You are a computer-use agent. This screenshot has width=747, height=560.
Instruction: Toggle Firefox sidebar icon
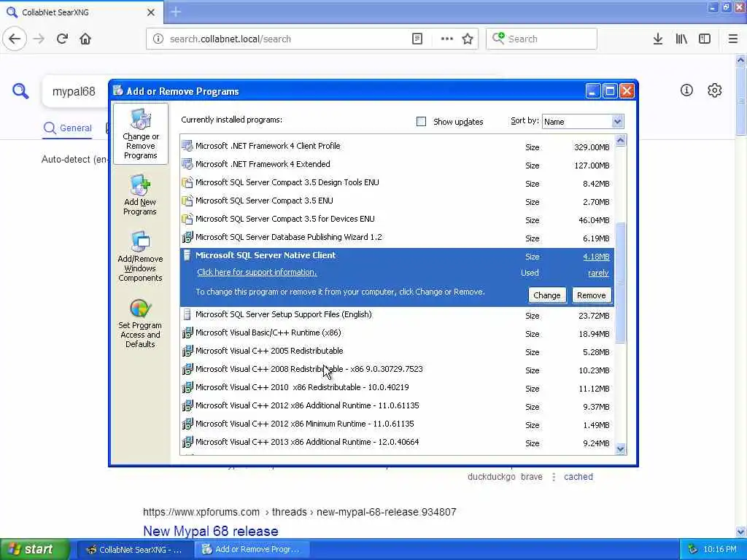705,39
